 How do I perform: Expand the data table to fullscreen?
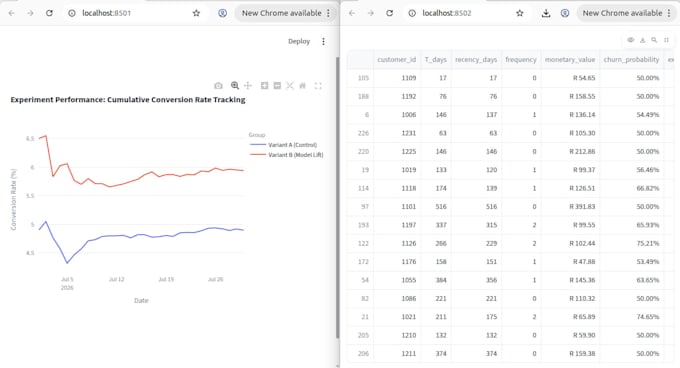[666, 40]
